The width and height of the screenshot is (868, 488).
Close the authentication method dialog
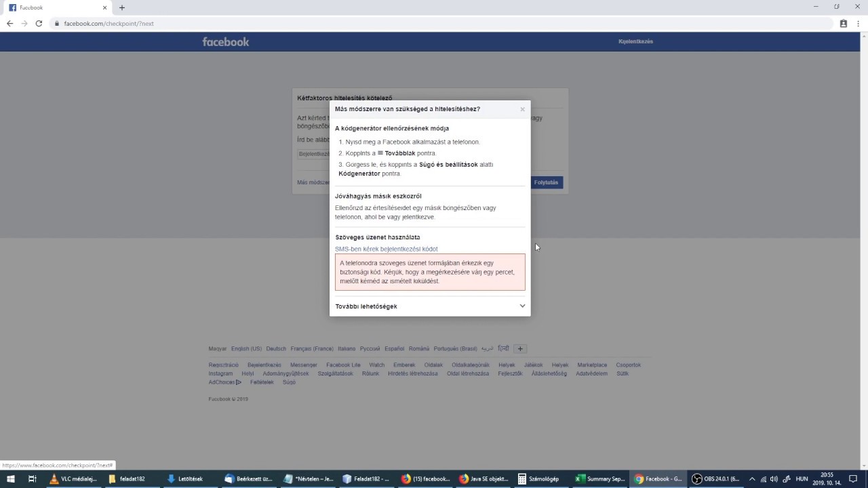(522, 109)
